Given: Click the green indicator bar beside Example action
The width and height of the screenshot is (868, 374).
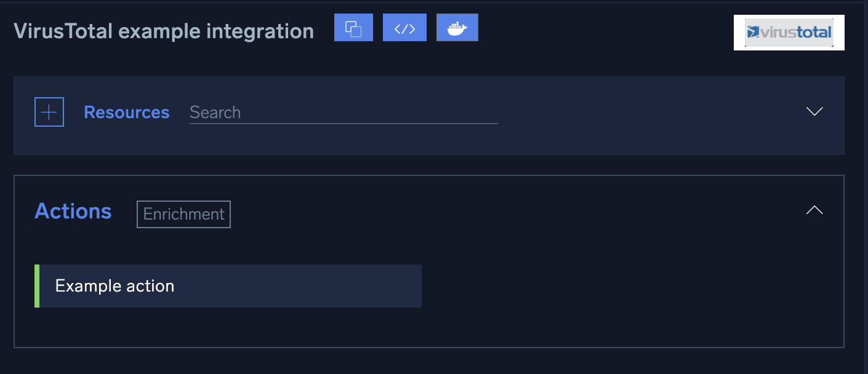Looking at the screenshot, I should (x=37, y=285).
